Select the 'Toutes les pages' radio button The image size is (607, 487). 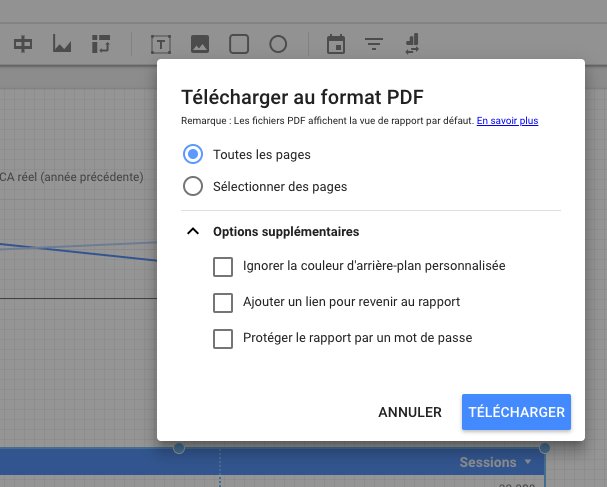coord(193,154)
